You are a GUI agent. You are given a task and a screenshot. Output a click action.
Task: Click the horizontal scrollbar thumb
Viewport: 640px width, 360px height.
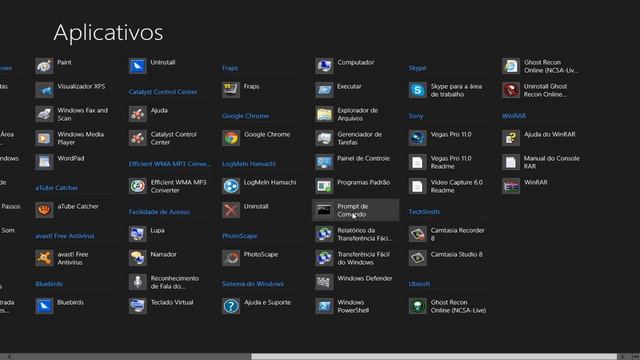pos(434,356)
